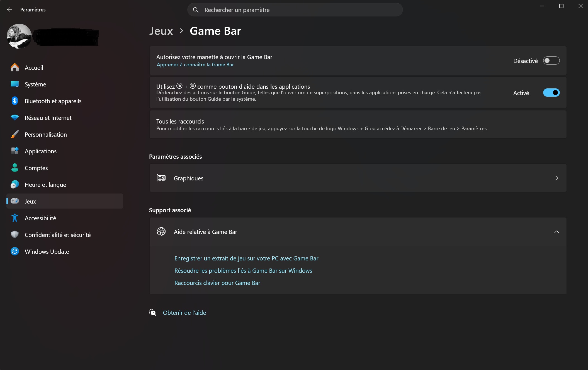Enable controller opening Game Bar toggle

pyautogui.click(x=551, y=61)
